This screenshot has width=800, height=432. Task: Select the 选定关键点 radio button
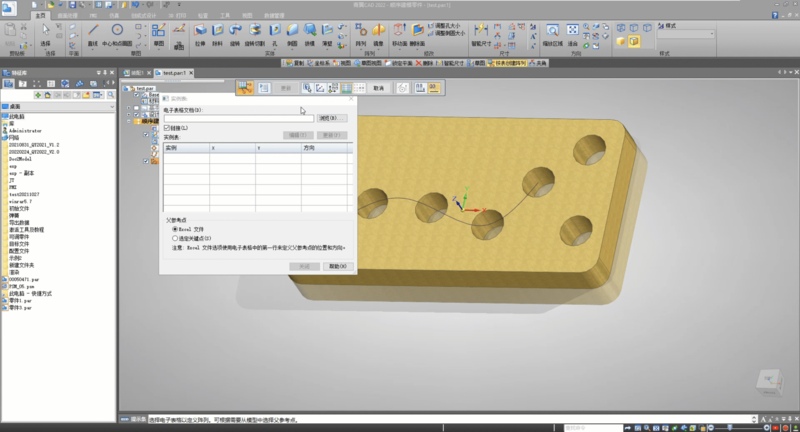[176, 238]
